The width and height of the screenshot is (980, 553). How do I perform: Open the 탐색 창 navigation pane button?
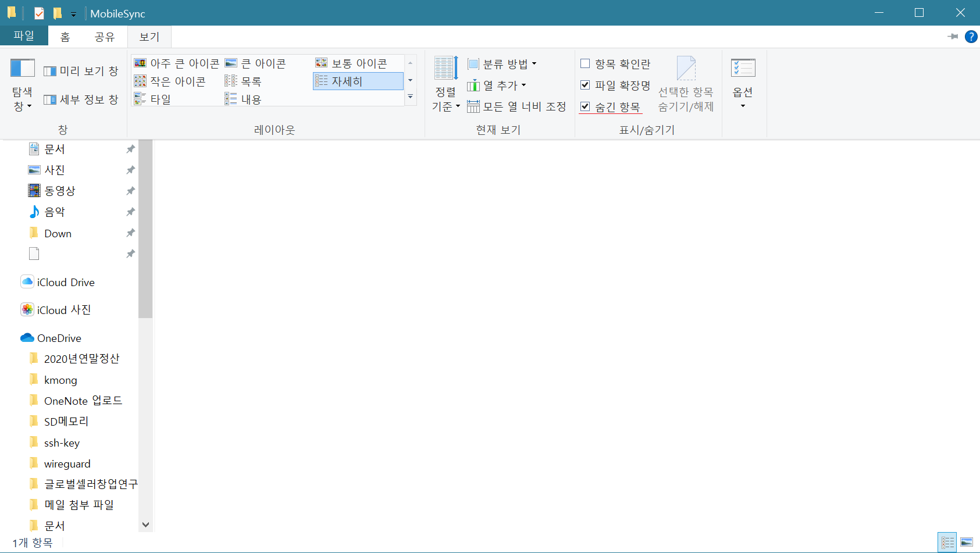[x=23, y=85]
